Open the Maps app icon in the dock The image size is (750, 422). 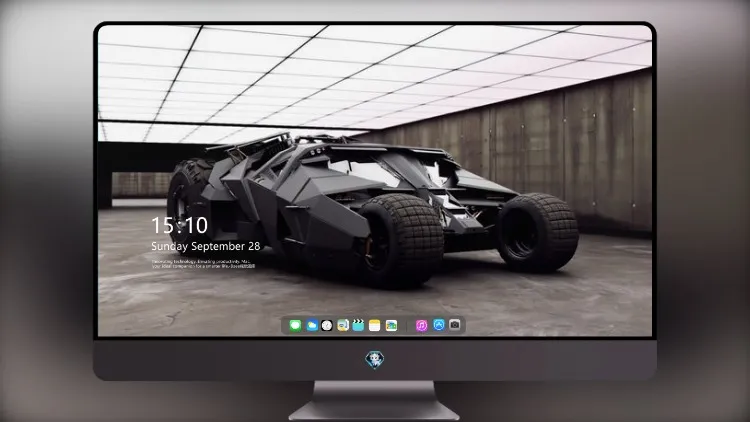(343, 325)
